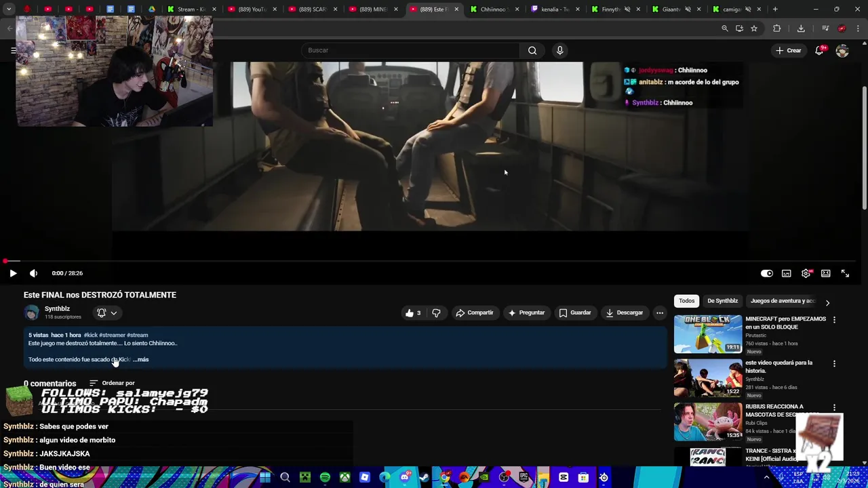Viewport: 868px width, 488px height.
Task: Open Epic Games Launcher from the taskbar
Action: pos(524,477)
